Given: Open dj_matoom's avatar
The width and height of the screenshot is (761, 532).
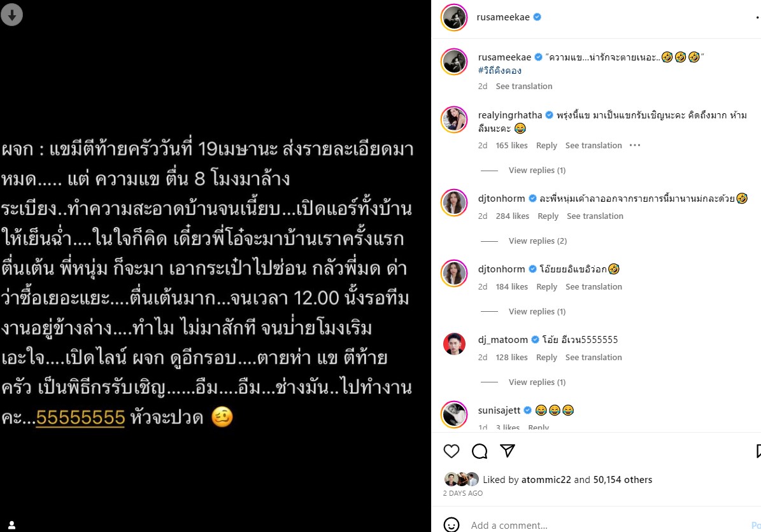Looking at the screenshot, I should (454, 344).
